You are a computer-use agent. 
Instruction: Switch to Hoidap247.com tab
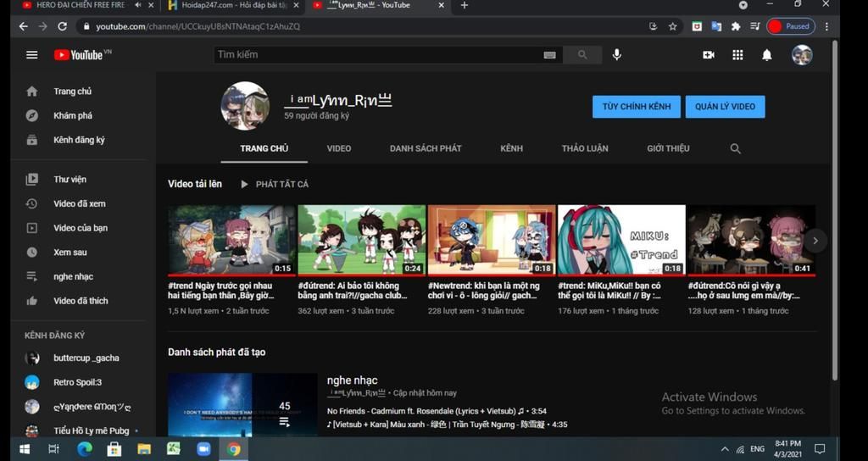[234, 6]
